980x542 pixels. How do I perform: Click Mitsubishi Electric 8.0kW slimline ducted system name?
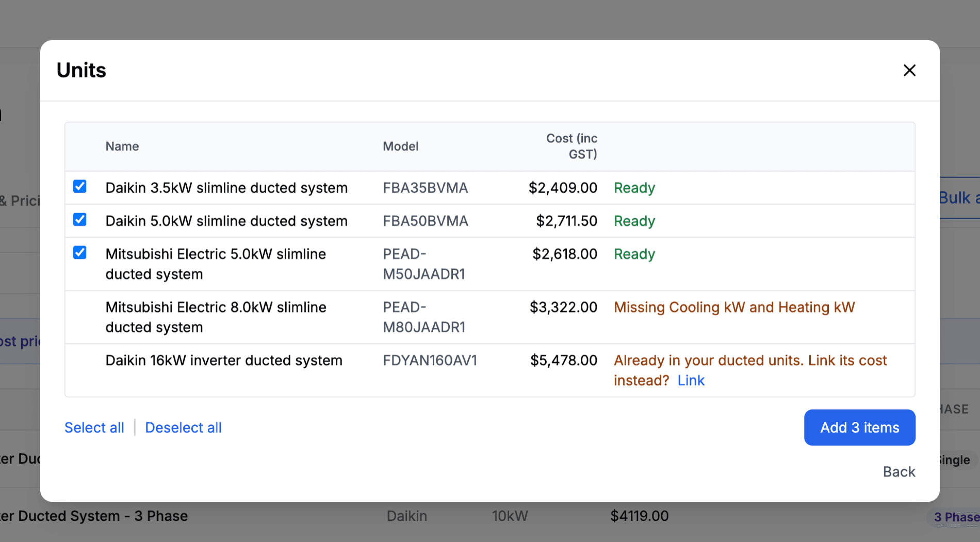[216, 317]
